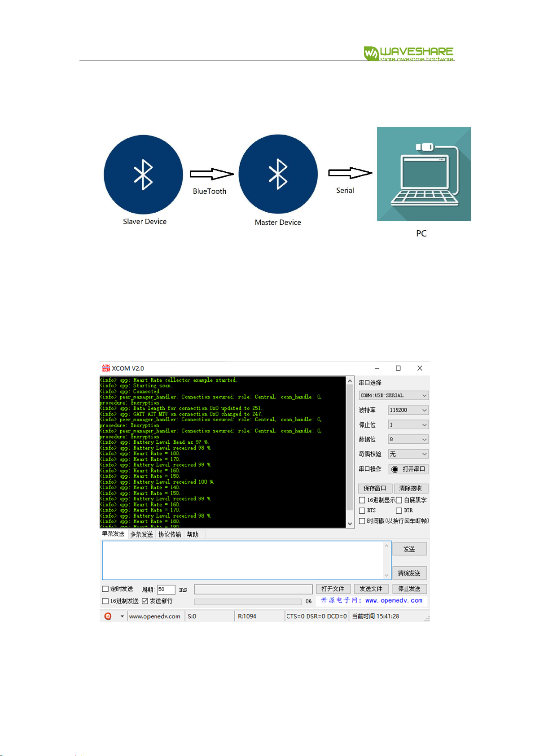Open the COM4:USB-SERIAL port dropdown

tap(394, 395)
